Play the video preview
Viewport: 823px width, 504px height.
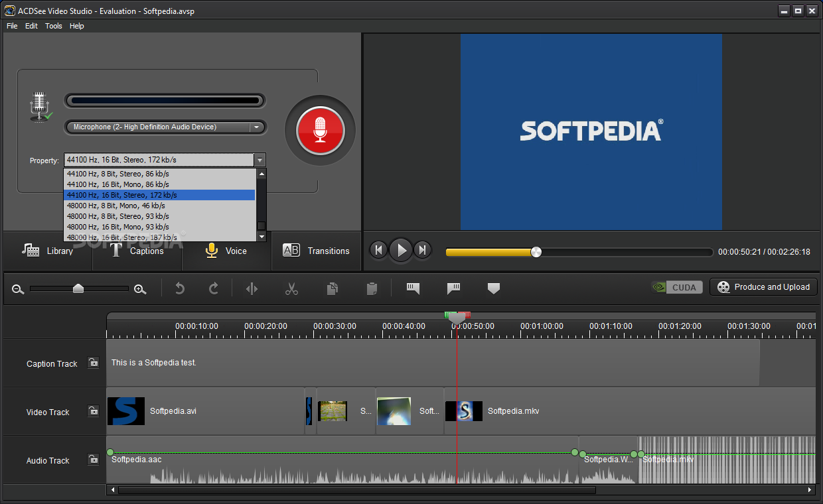click(x=401, y=250)
